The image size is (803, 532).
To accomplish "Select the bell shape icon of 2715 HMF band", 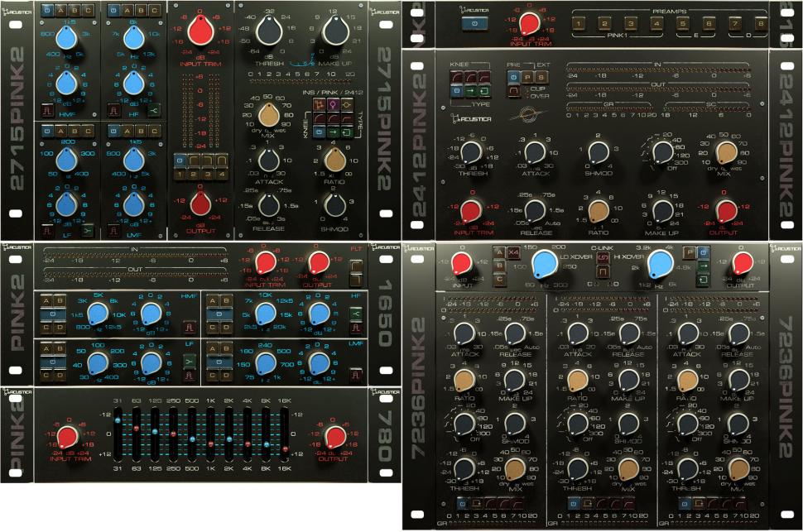I will click(48, 109).
